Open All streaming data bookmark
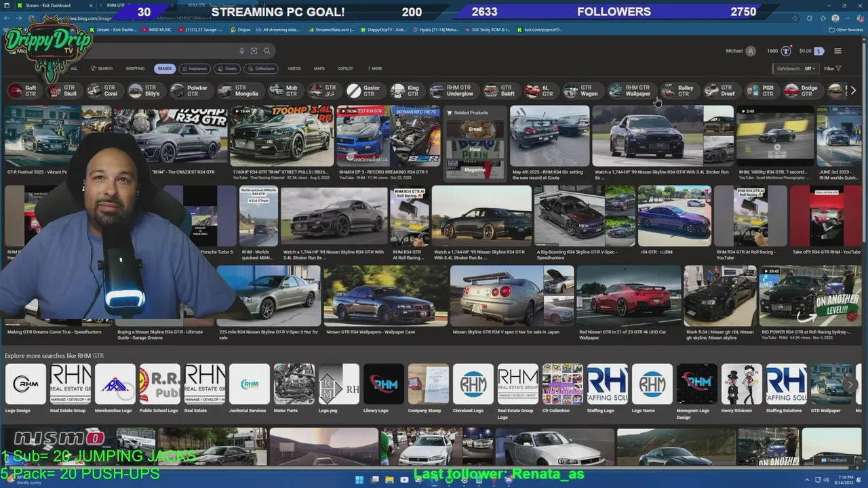 [277, 30]
